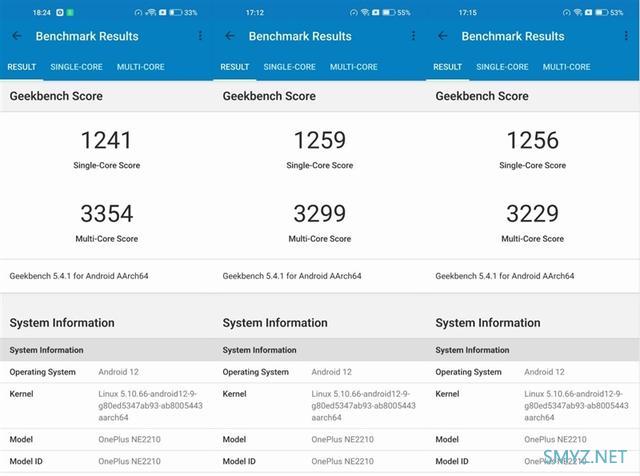Tap multi-core score 3354
Screen dimensions: 640x476
[x=107, y=214]
